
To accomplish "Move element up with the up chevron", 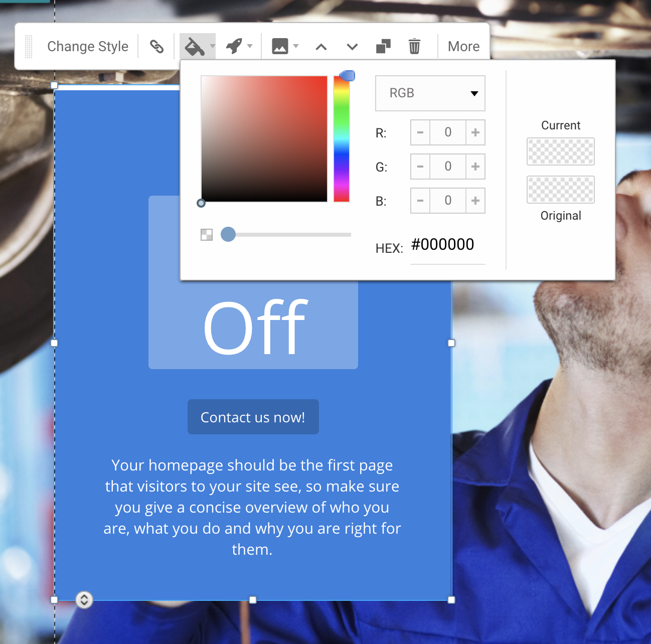I will click(321, 47).
